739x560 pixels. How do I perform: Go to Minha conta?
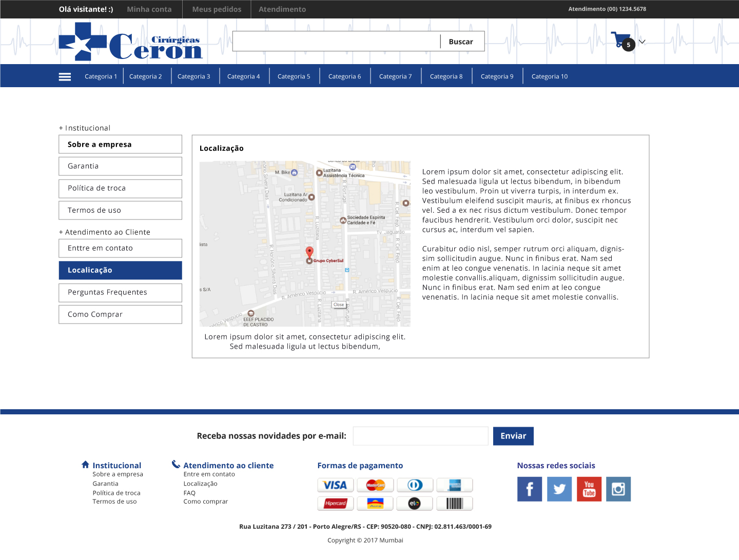149,9
